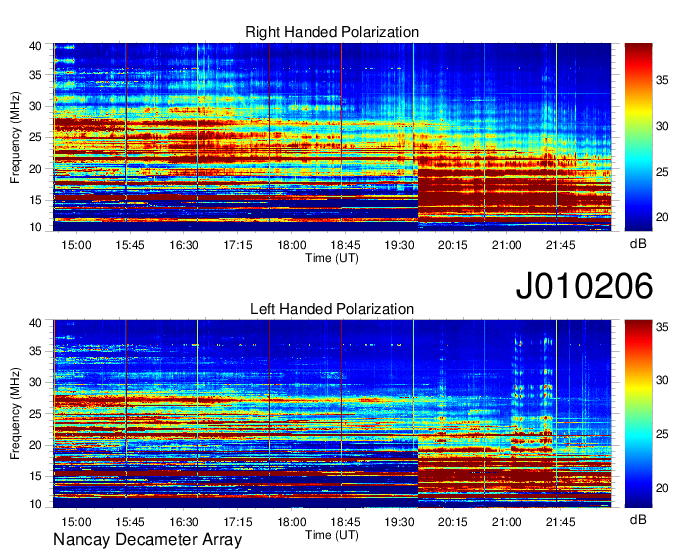Click 17:15 tick on Right Handed time axis
This screenshot has height=552, width=680.
pyautogui.click(x=238, y=245)
